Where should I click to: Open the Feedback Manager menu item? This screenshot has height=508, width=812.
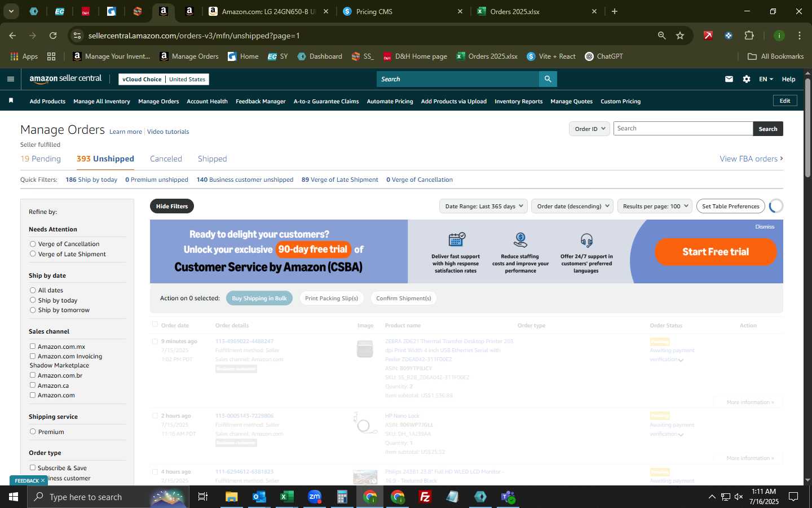261,101
